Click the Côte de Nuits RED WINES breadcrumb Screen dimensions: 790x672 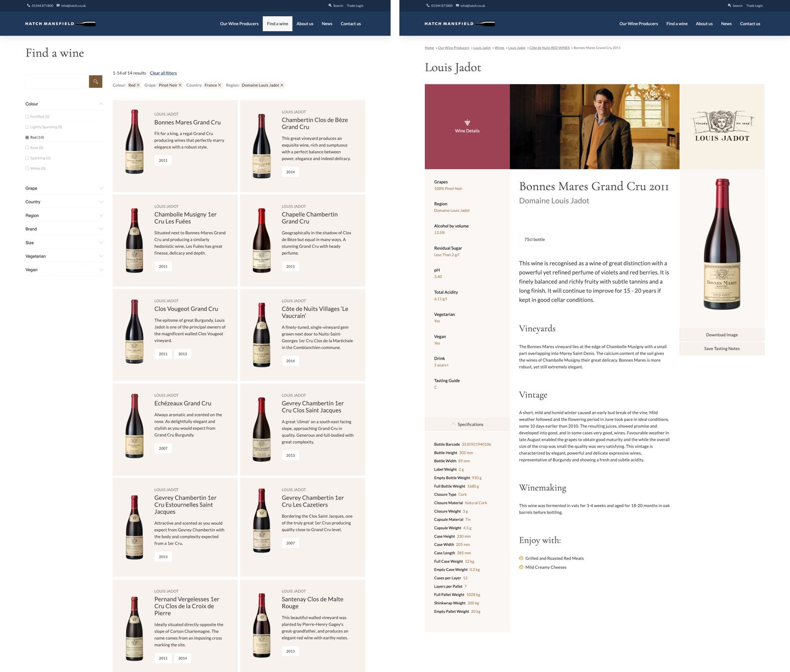(549, 48)
